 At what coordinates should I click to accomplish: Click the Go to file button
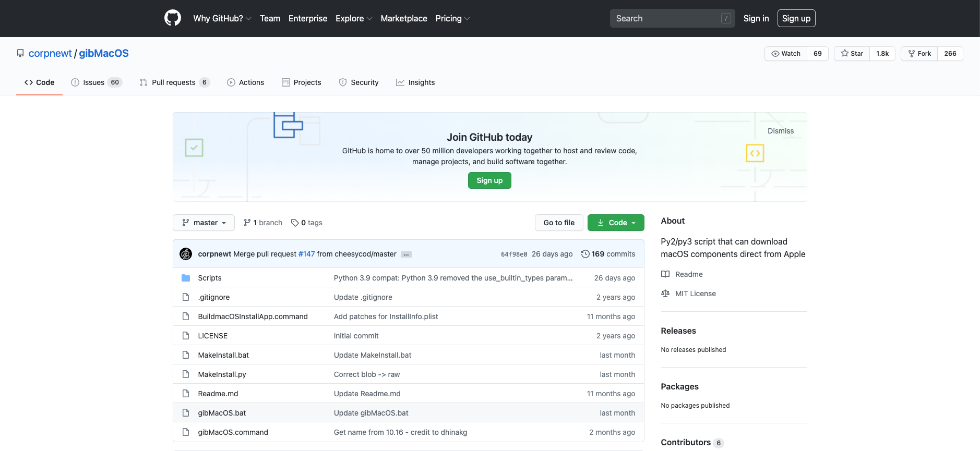coord(559,223)
